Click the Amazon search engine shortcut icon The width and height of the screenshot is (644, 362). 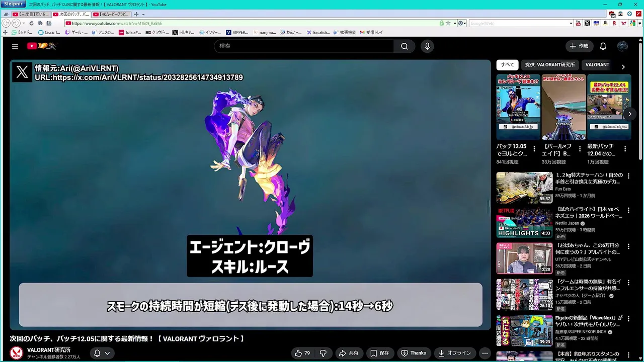click(605, 23)
